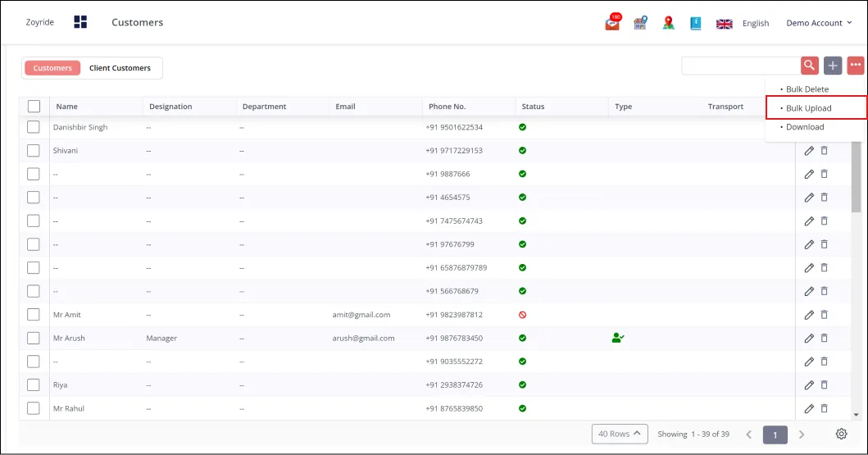Click the green user type icon for Mr Arush
868x455 pixels.
tap(618, 337)
